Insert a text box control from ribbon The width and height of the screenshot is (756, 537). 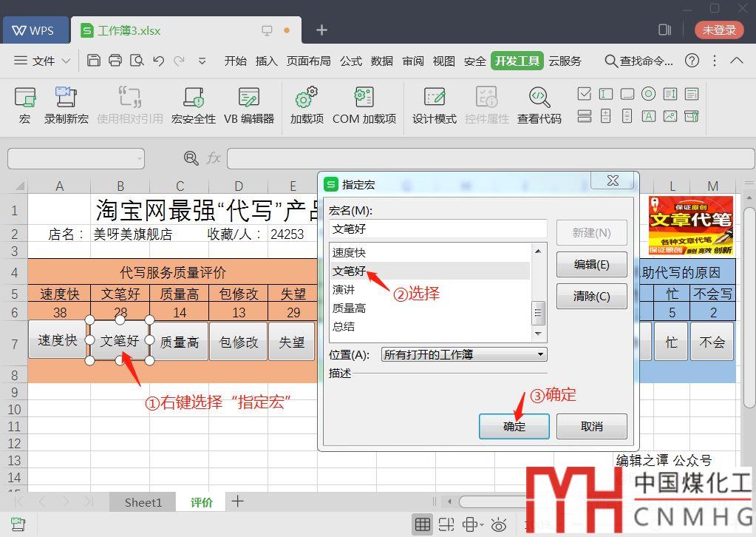pos(605,94)
